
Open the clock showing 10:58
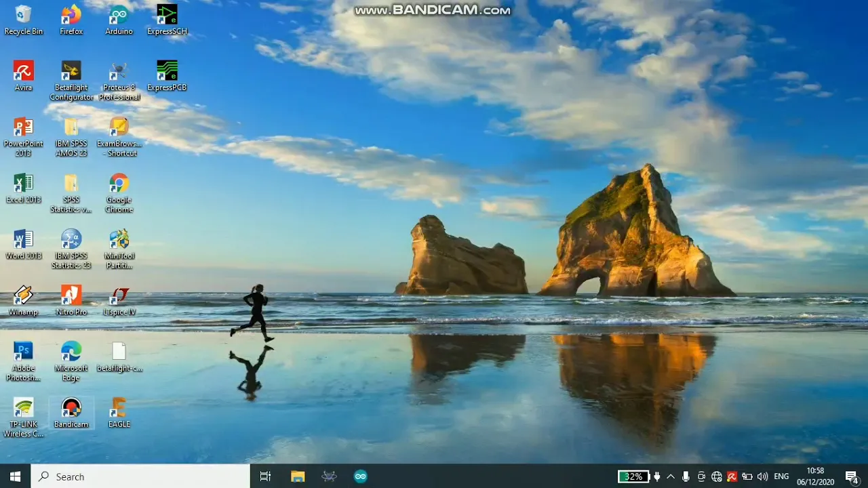[x=815, y=476]
